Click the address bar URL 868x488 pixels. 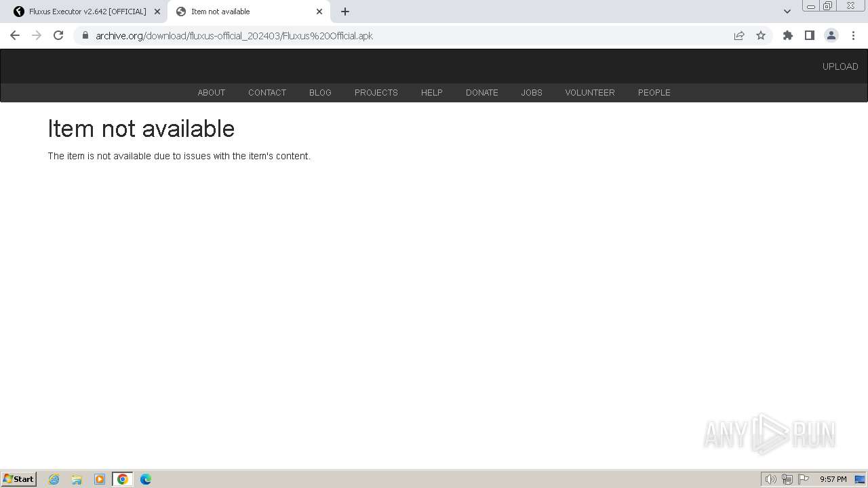234,35
